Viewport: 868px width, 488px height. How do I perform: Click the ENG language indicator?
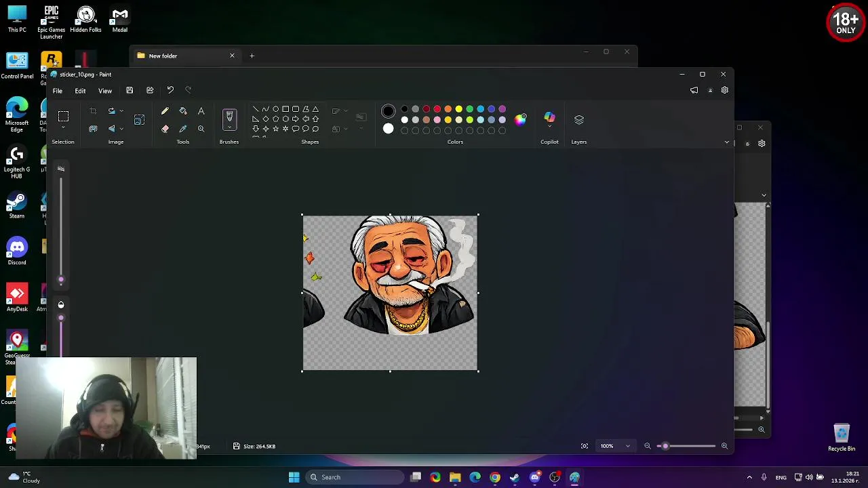coord(781,477)
